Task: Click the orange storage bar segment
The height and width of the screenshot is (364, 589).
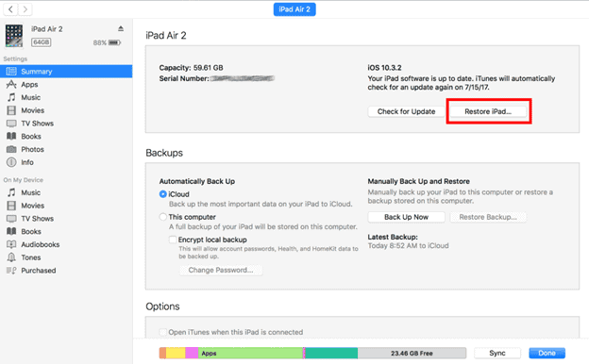Action: 162,353
